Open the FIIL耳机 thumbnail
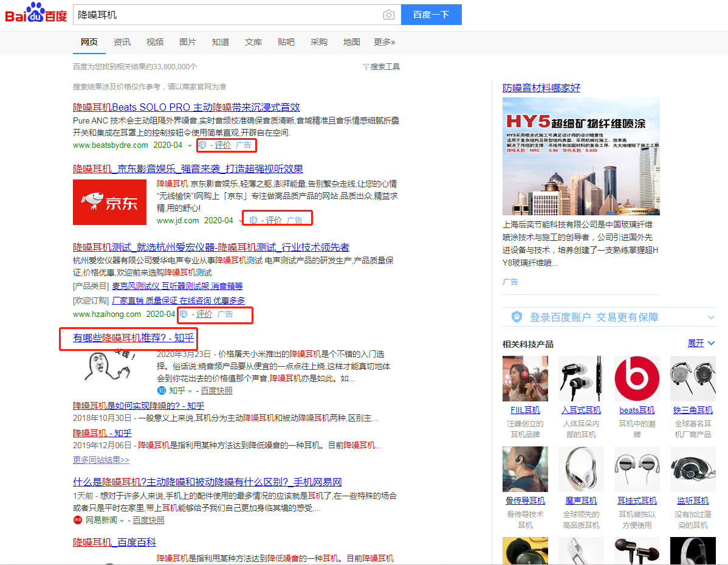Screen dimensions: 728x565 click(525, 378)
